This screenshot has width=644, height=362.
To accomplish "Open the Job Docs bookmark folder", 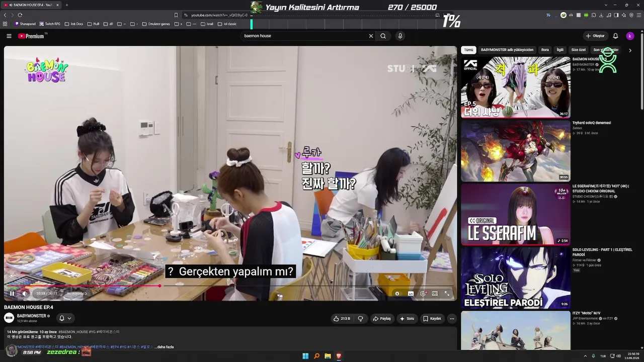I will click(x=74, y=24).
